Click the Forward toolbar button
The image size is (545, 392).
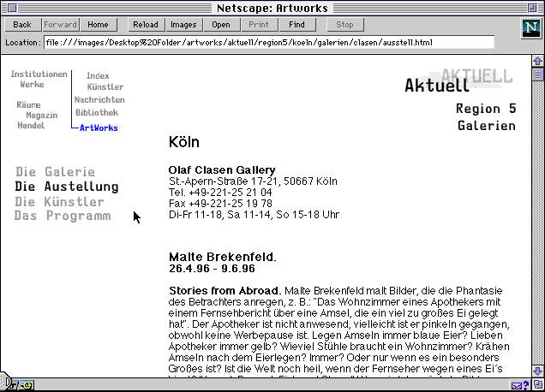(x=61, y=25)
